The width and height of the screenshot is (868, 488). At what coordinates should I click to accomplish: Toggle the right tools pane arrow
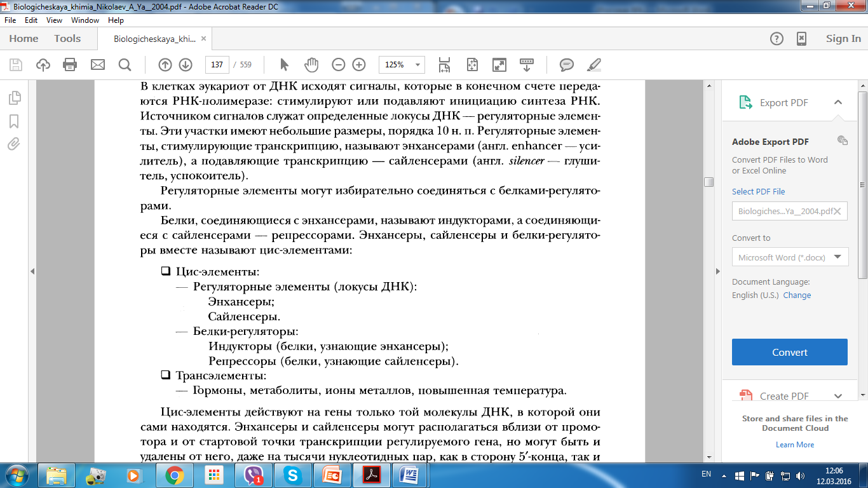(x=719, y=271)
